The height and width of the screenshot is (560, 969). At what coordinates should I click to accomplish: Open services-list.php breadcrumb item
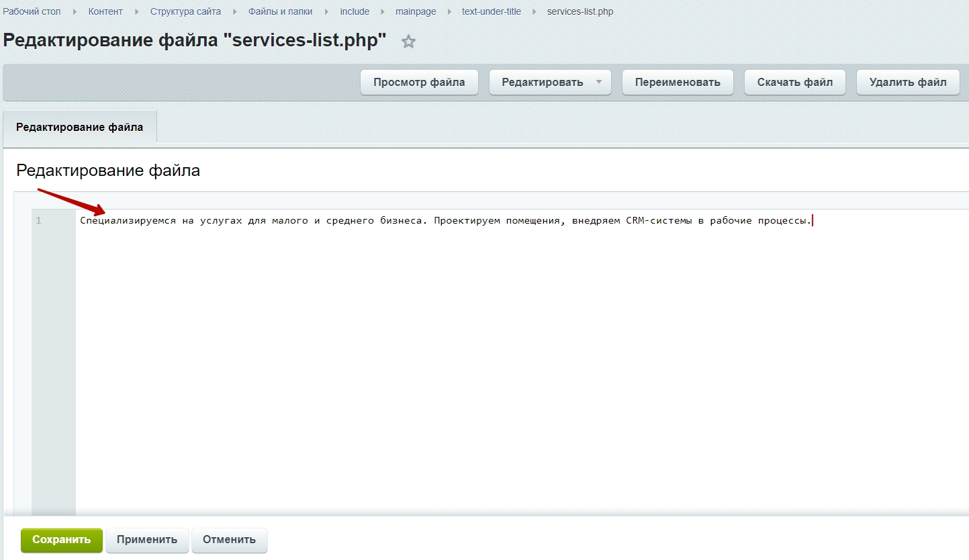pyautogui.click(x=580, y=11)
